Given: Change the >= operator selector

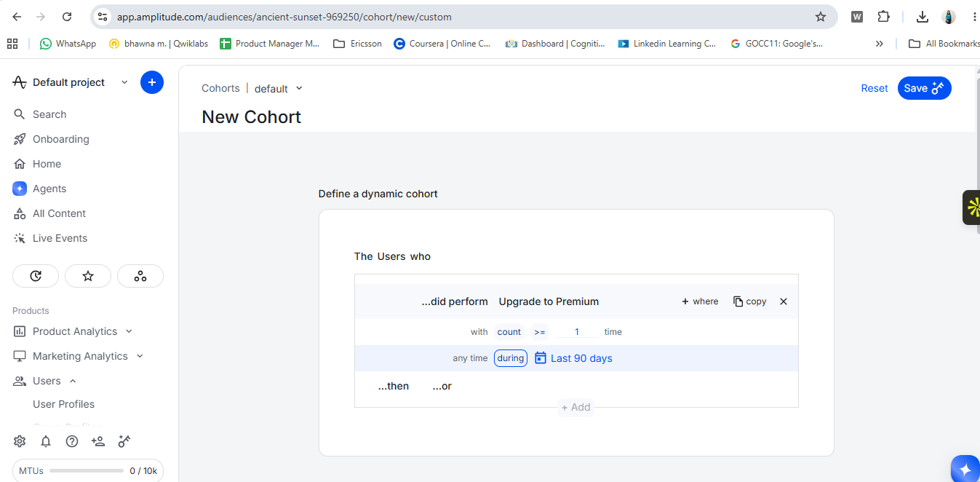Looking at the screenshot, I should pos(539,332).
